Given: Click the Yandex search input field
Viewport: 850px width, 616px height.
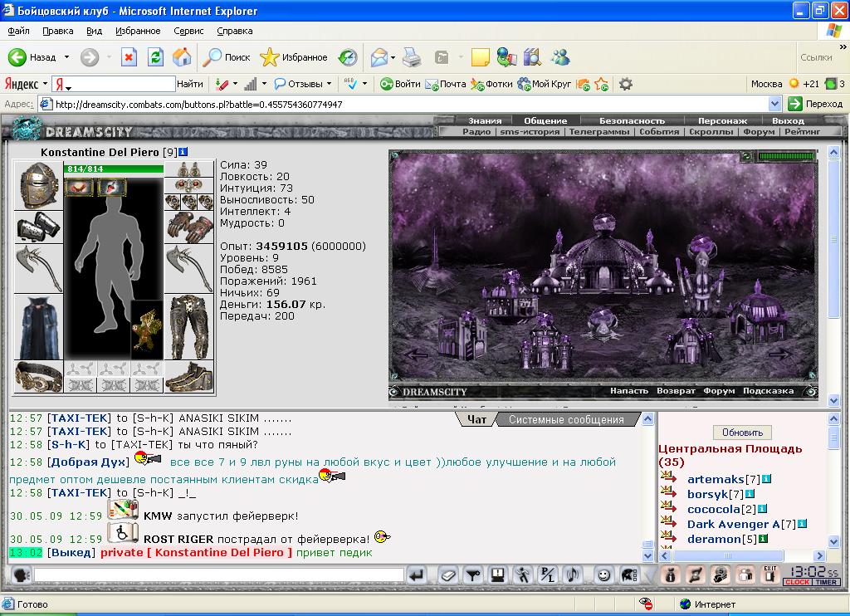Looking at the screenshot, I should [x=113, y=84].
